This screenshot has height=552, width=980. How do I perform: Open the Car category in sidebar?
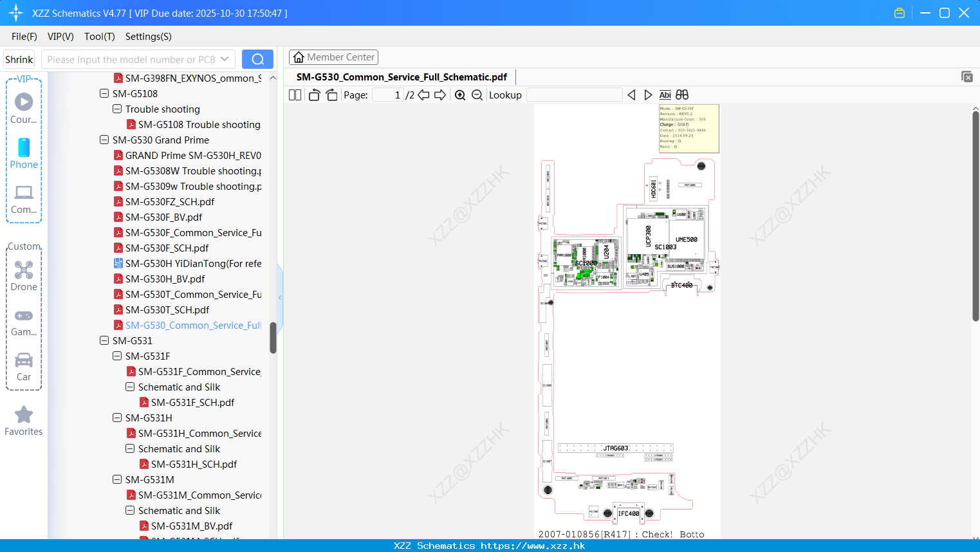point(24,367)
